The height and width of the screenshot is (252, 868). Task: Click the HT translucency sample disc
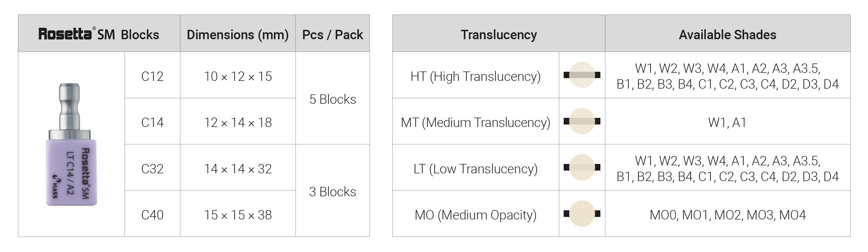[582, 75]
